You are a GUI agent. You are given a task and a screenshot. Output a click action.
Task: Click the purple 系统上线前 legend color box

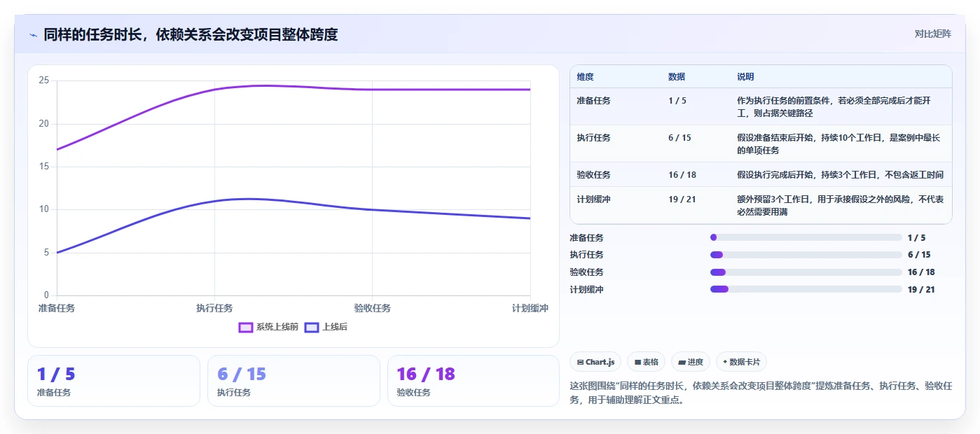click(246, 327)
